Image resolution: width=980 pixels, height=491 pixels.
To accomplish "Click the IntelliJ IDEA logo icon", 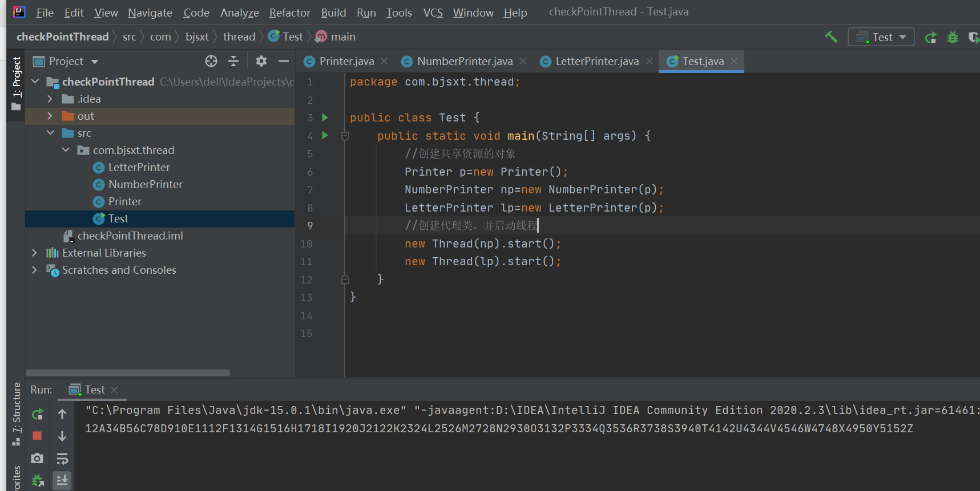I will tap(19, 12).
